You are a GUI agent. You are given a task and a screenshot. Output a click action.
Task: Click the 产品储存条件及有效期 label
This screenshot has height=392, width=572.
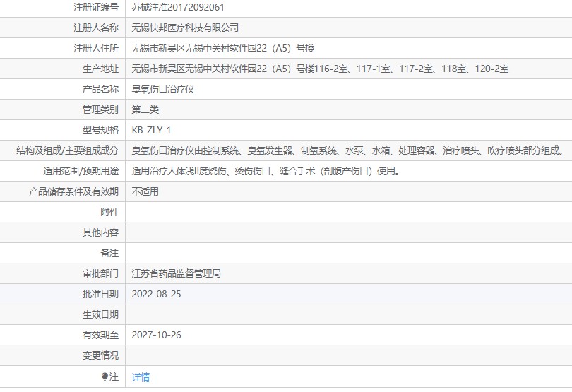point(73,191)
